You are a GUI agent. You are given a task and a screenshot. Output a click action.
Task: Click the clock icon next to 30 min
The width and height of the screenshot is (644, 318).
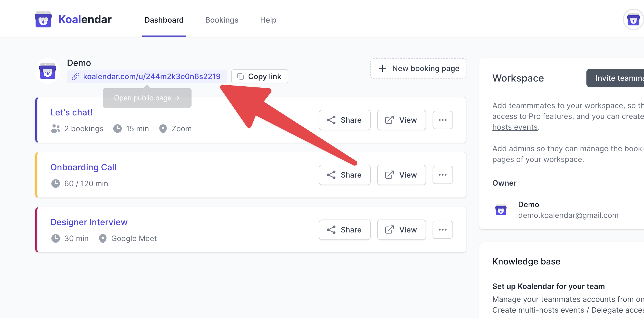click(x=56, y=238)
